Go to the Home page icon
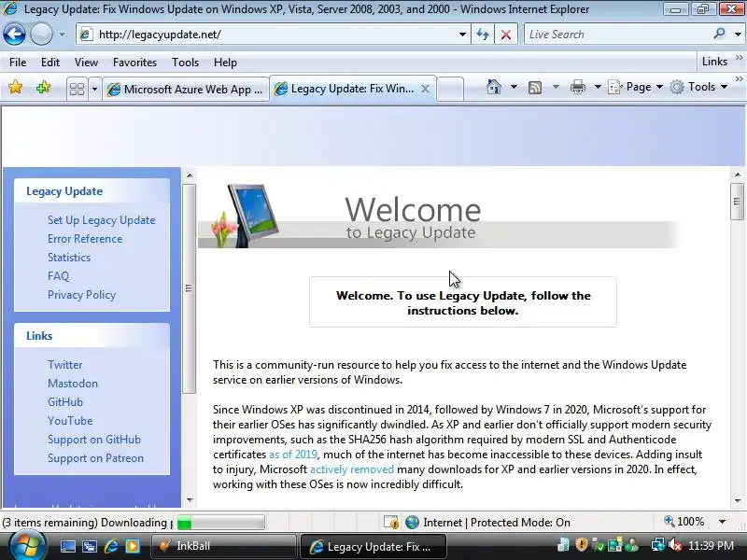The image size is (747, 560). coord(494,87)
